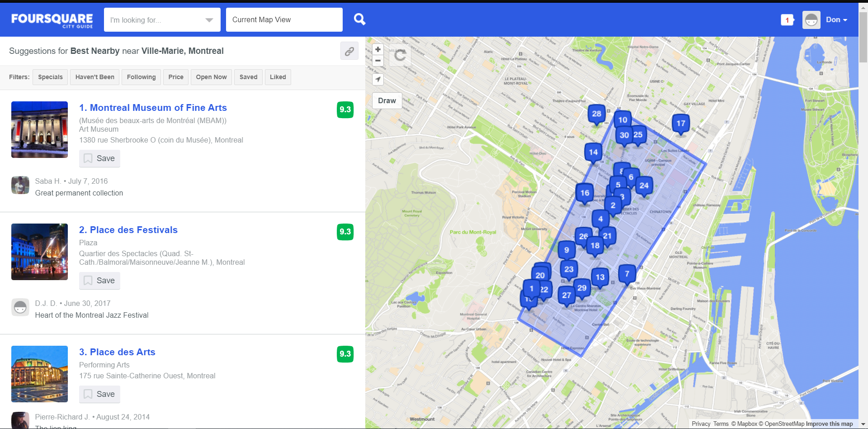Viewport: 868px width, 429px height.
Task: Select map pin number 14
Action: [x=593, y=153]
